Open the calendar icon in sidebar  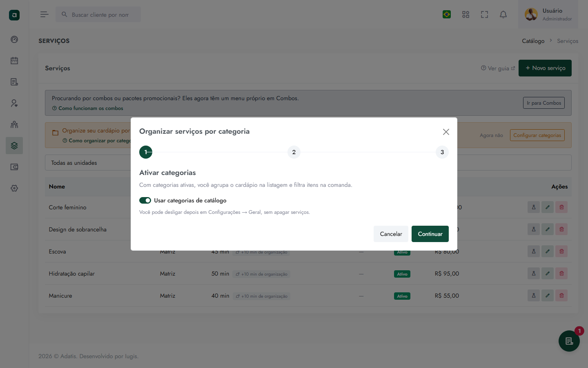tap(14, 61)
